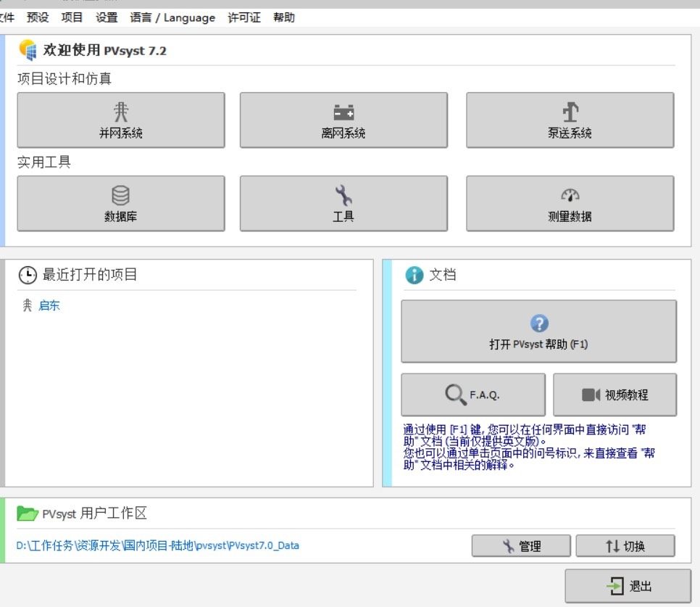Open the 语言 / Language menu
Viewport: 700px width, 607px height.
pos(172,17)
